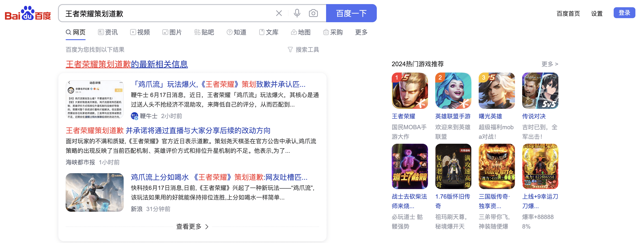Click the 王者荣耀 game icon
644x243 pixels.
click(410, 91)
